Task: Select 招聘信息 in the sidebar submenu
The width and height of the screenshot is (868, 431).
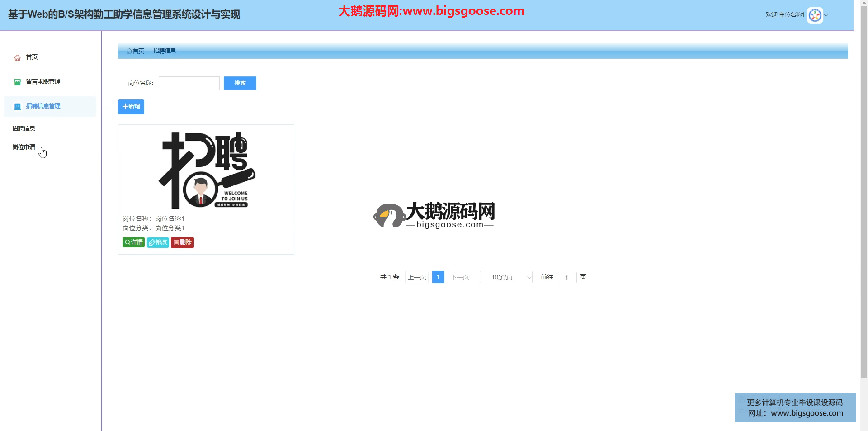Action: pyautogui.click(x=24, y=128)
